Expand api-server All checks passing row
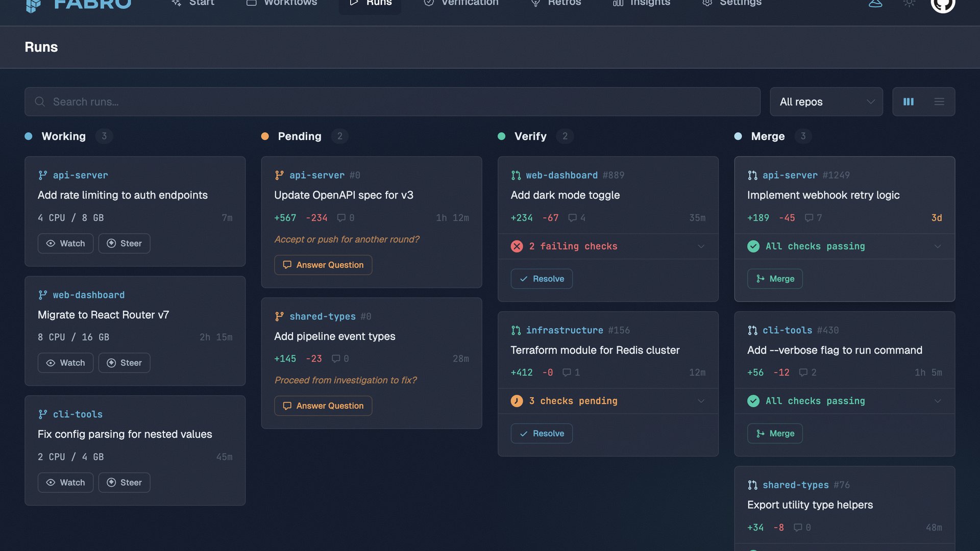Screen dimensions: 980x551 [937, 246]
